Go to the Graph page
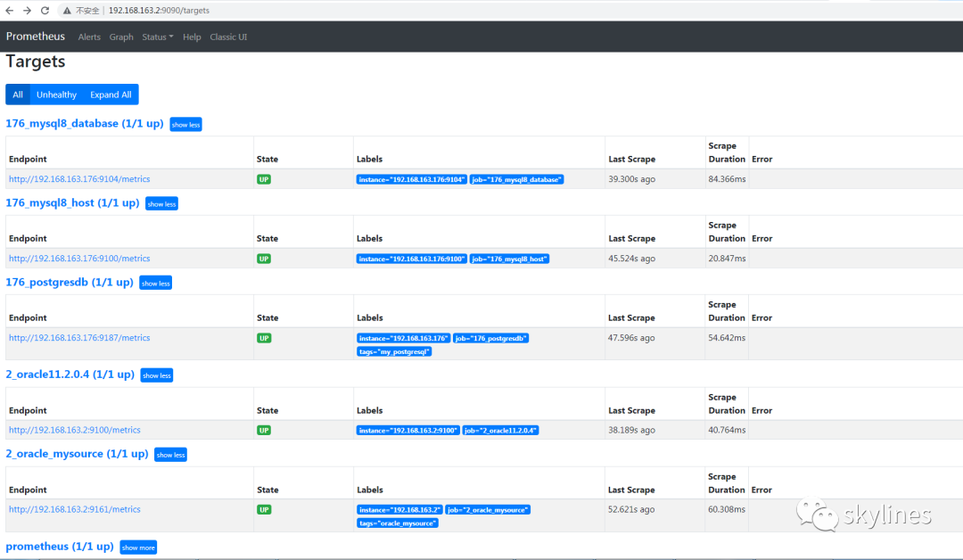 pos(121,37)
